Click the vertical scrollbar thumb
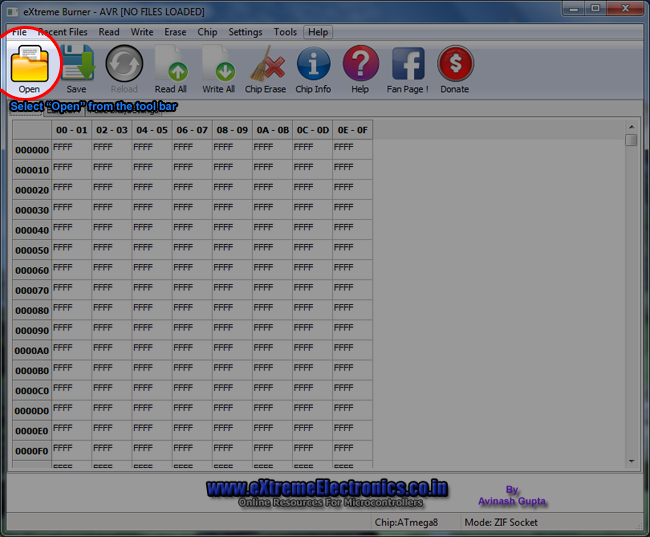 tap(631, 140)
